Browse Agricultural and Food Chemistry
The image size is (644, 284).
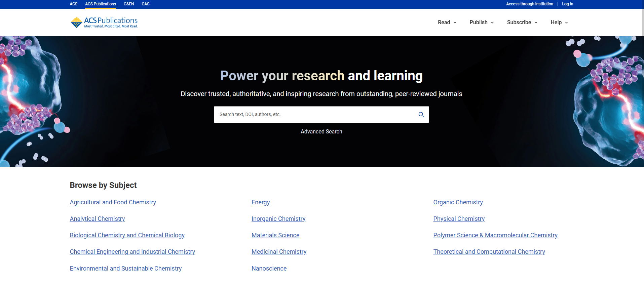tap(113, 202)
